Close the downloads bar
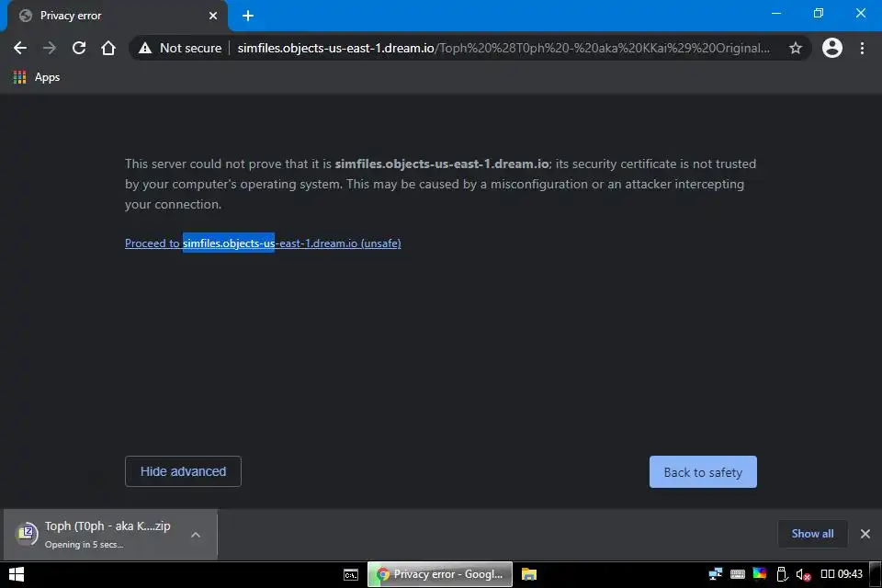 pyautogui.click(x=865, y=534)
